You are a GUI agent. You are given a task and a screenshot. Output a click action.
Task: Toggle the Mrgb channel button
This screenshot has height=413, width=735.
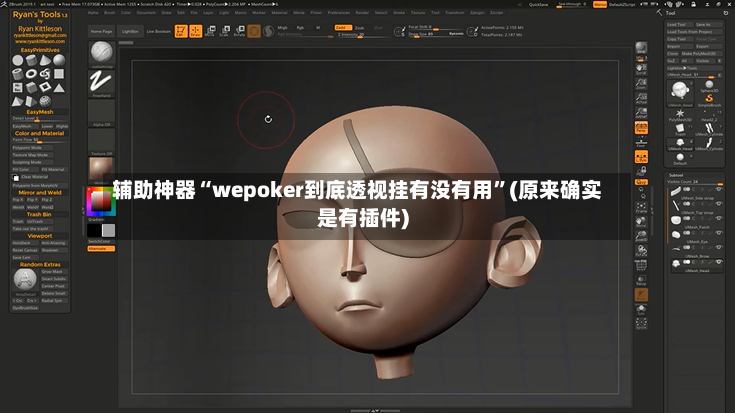click(x=283, y=28)
